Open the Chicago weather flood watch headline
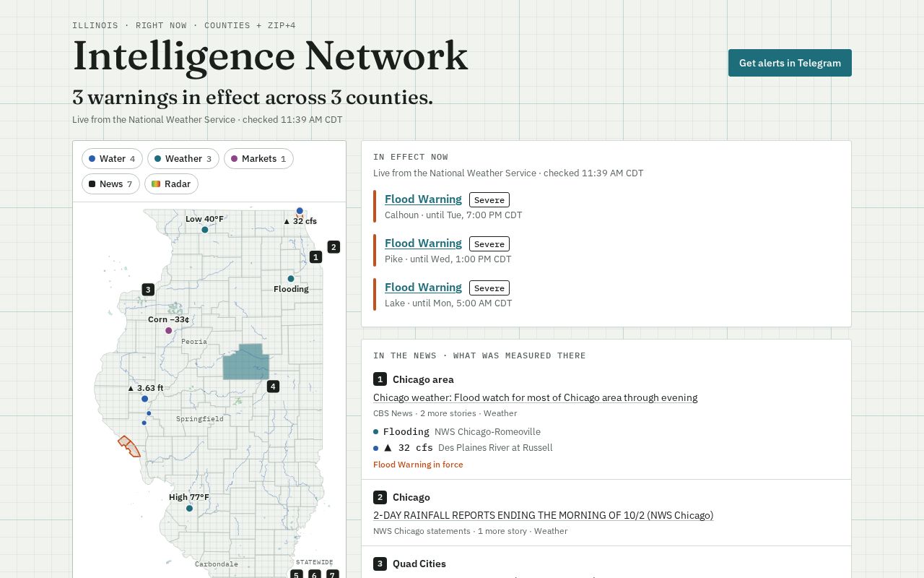Image resolution: width=924 pixels, height=578 pixels. point(535,397)
